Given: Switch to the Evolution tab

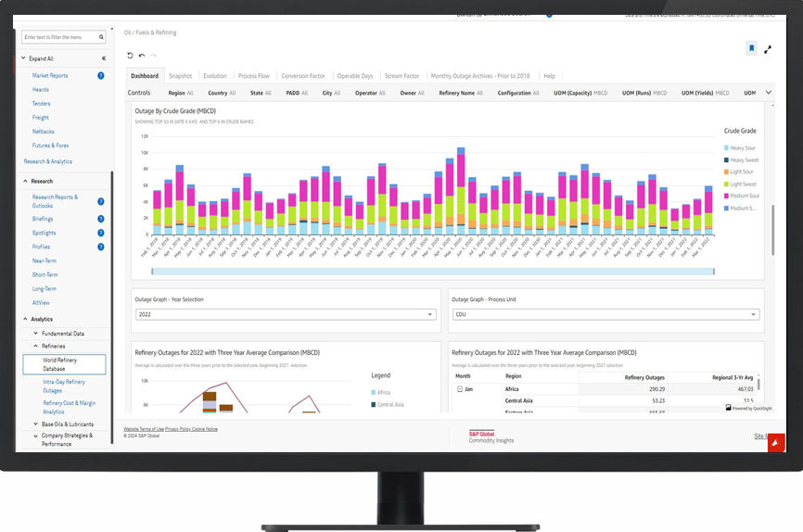Looking at the screenshot, I should pyautogui.click(x=215, y=76).
